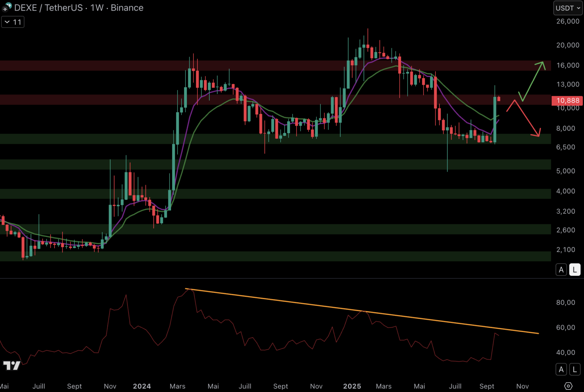Viewport: 584px width, 392px height.
Task: Select the orange RSI trendline
Action: pos(362,311)
